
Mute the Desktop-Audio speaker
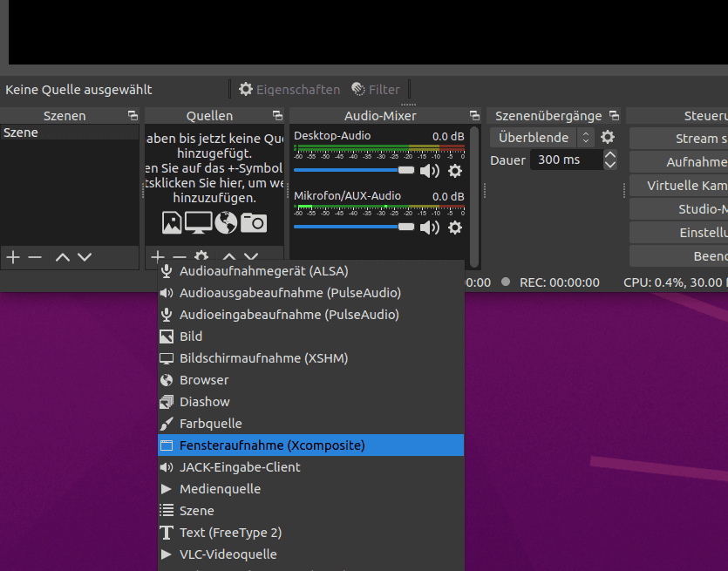click(430, 171)
